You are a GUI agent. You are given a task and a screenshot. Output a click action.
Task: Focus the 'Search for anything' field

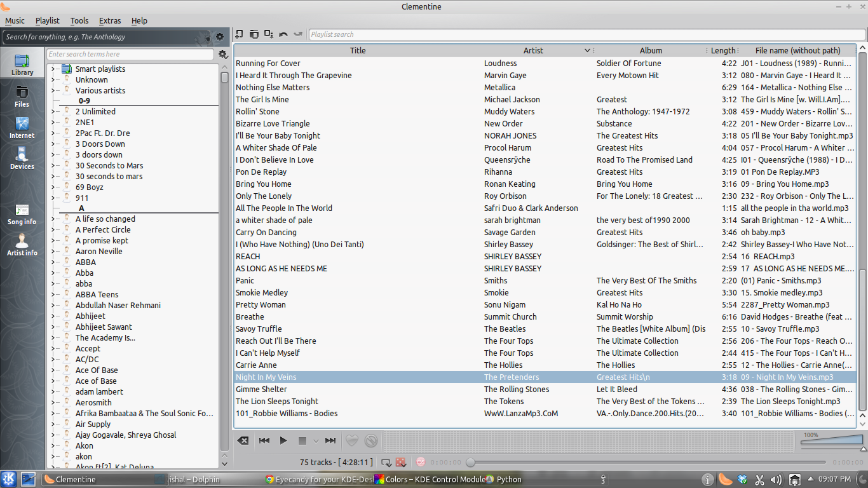point(107,37)
